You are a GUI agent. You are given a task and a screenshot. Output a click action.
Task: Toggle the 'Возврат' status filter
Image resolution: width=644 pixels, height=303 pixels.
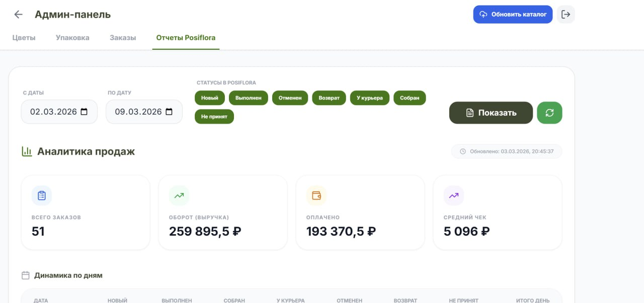click(x=329, y=98)
